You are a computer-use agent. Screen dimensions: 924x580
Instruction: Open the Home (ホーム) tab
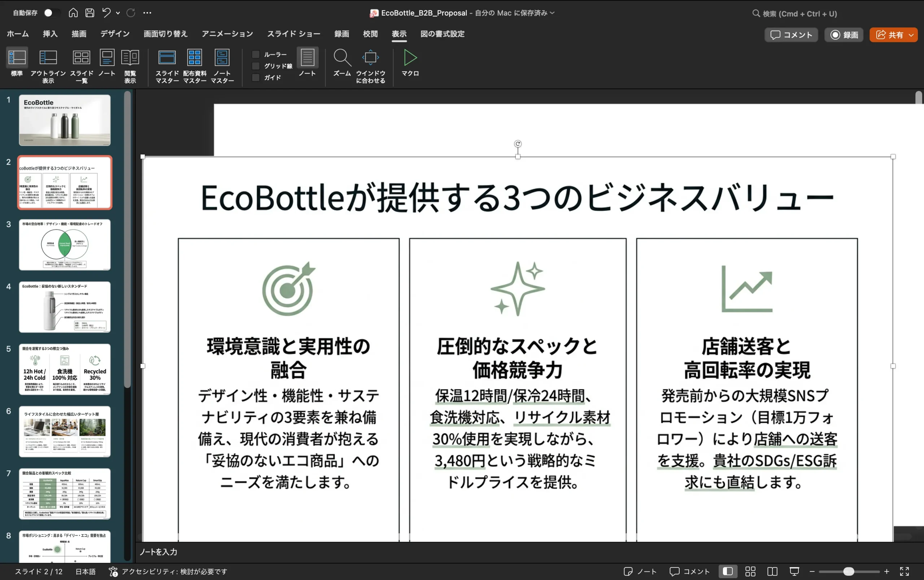point(18,34)
